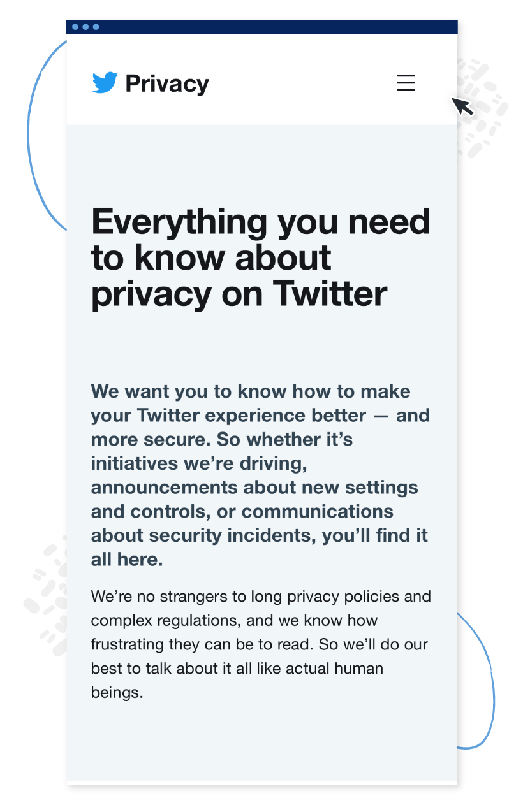Click the first dot in window bar
The width and height of the screenshot is (523, 812).
click(75, 27)
